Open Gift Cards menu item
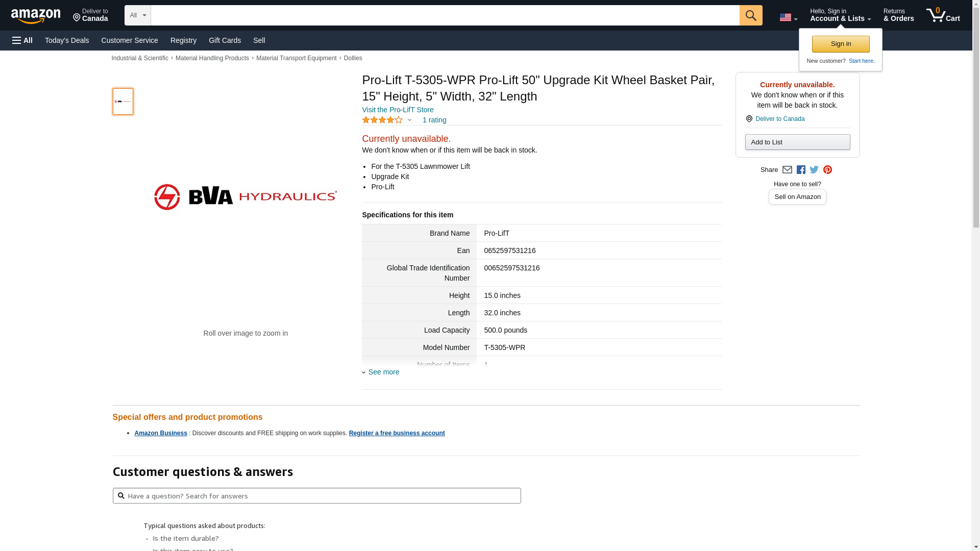Screen dimensions: 980x551 coord(225,40)
